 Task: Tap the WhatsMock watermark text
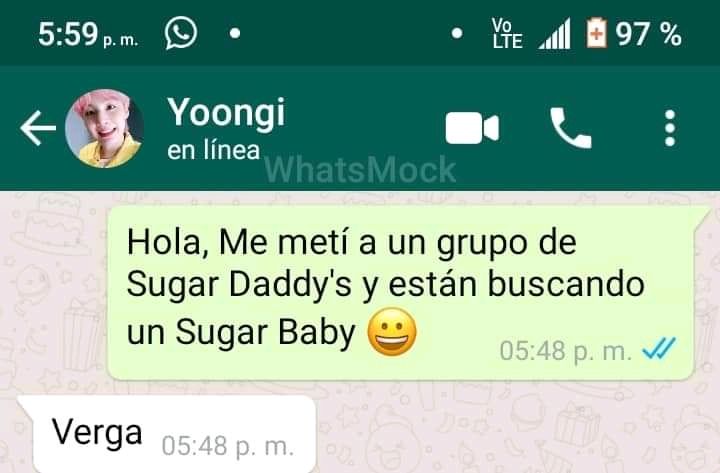pos(360,169)
